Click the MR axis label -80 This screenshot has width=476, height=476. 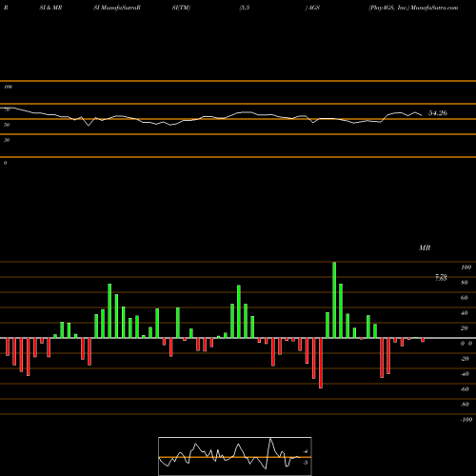(465, 405)
